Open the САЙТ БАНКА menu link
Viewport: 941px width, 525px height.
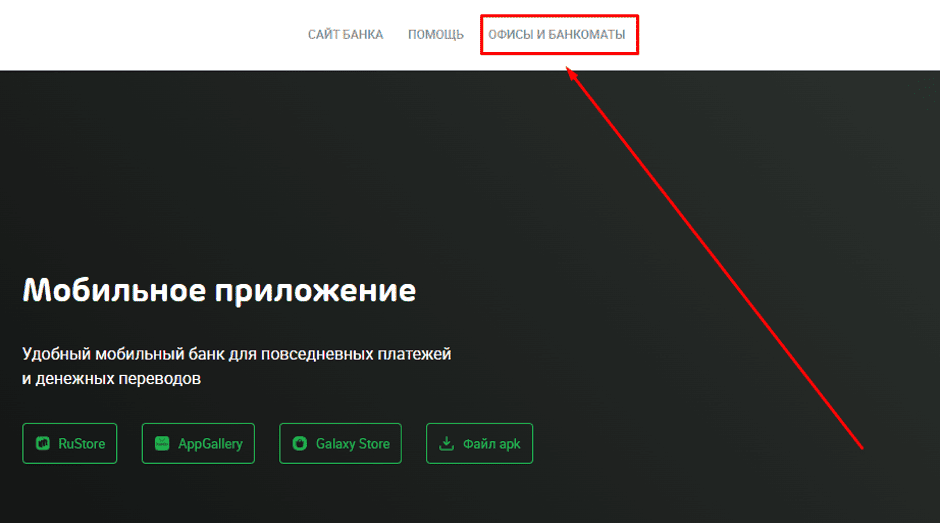pyautogui.click(x=345, y=35)
